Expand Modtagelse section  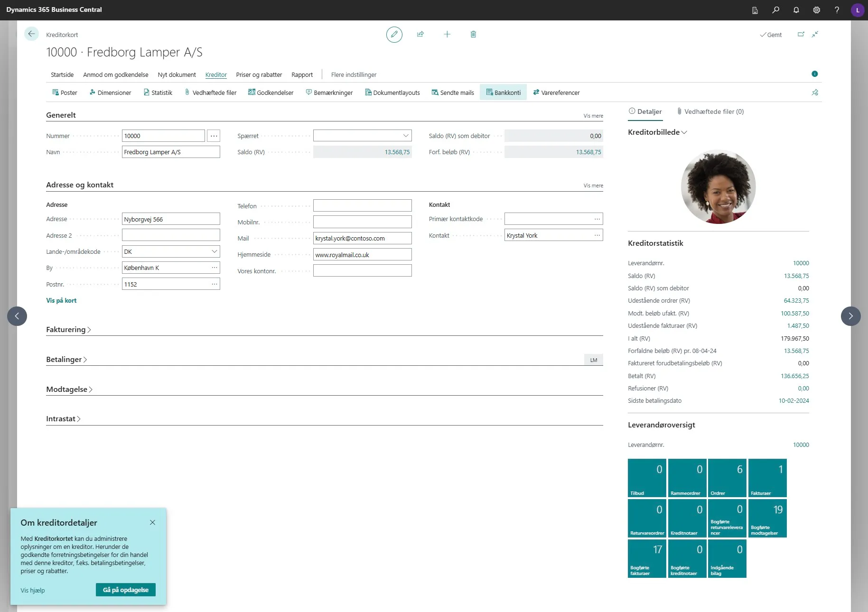69,389
